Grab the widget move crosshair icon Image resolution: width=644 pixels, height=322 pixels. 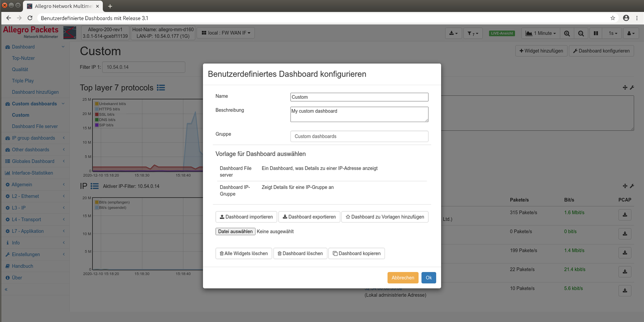pos(625,87)
